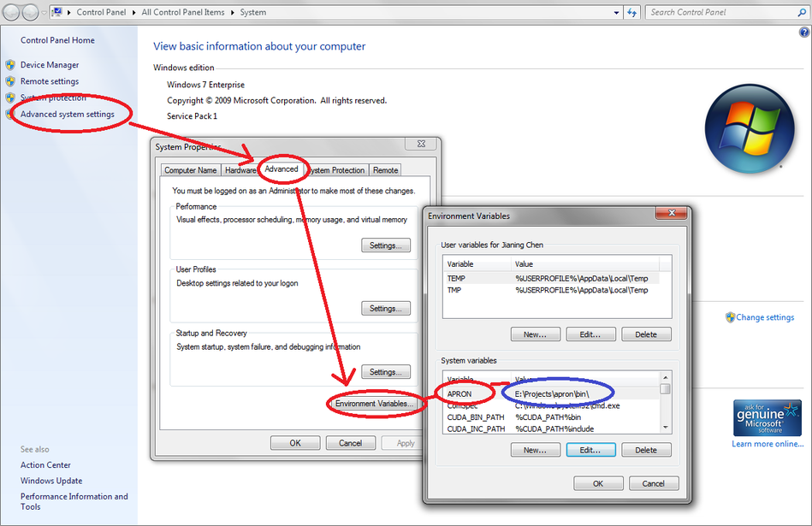Click OK in System Properties dialog
The height and width of the screenshot is (526, 812).
(295, 443)
